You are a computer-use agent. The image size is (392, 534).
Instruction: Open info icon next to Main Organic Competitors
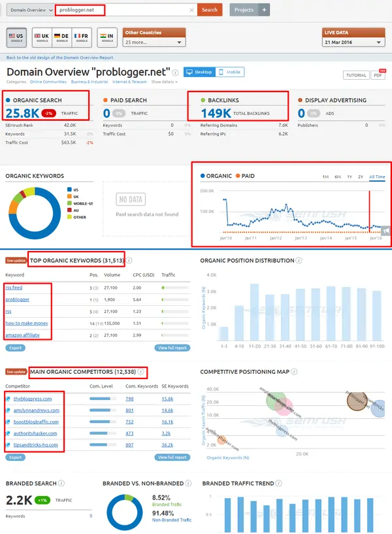[141, 372]
